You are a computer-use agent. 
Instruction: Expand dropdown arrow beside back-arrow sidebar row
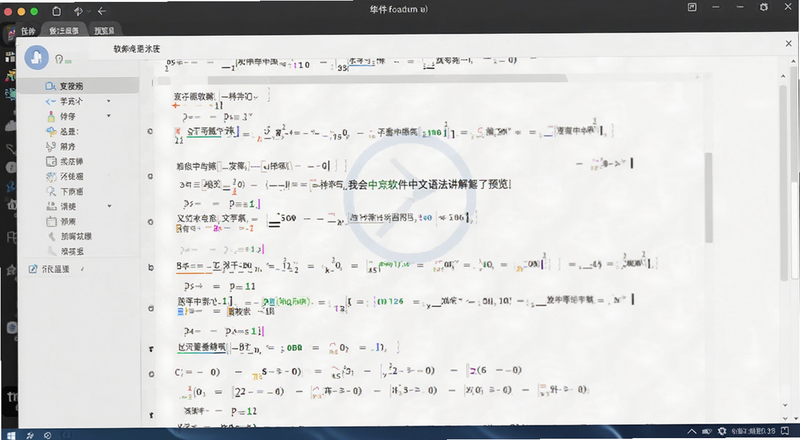pos(109,101)
